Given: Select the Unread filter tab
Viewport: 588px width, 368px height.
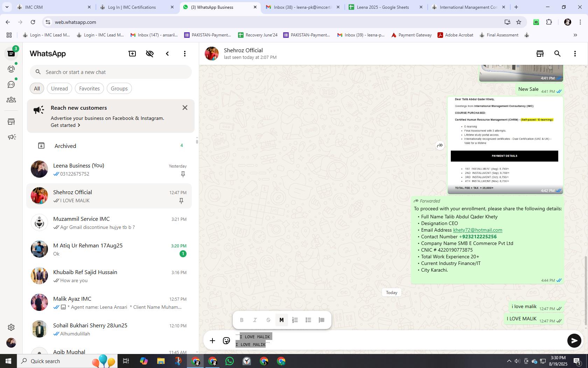Looking at the screenshot, I should coord(59,88).
